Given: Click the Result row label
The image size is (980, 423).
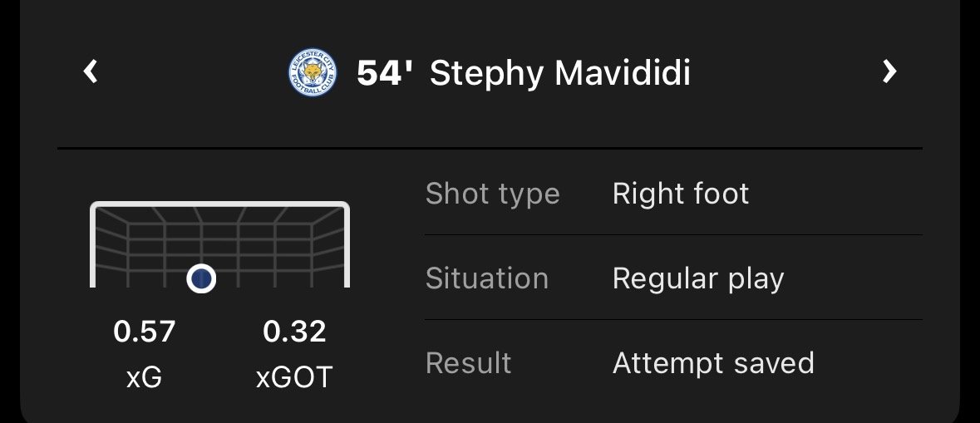Looking at the screenshot, I should [468, 363].
